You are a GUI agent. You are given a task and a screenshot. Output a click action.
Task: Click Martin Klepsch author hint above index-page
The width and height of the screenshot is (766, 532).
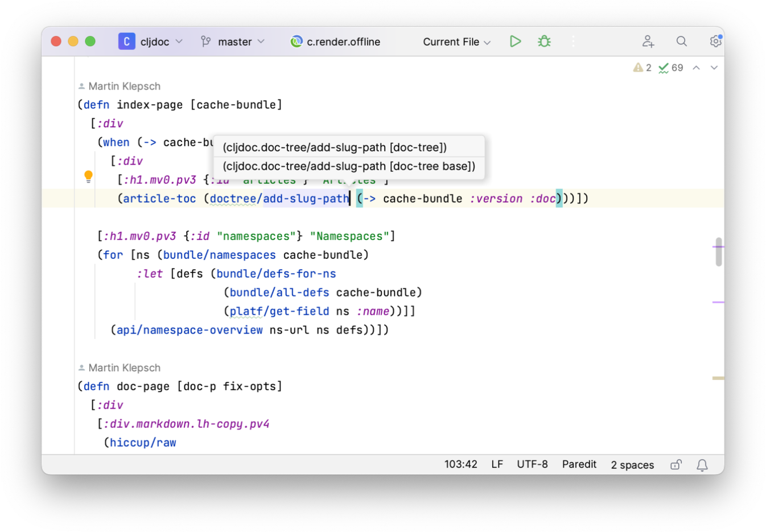click(x=119, y=86)
